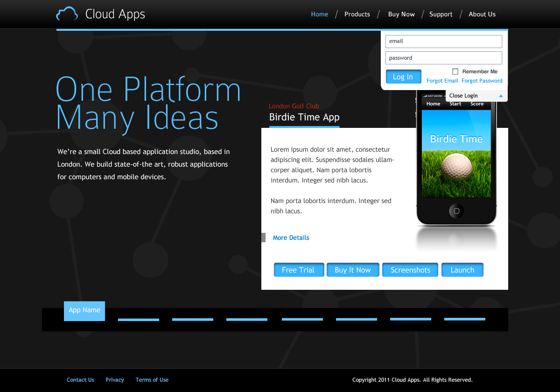This screenshot has height=392, width=560.
Task: Select the Home navigation item
Action: [x=319, y=14]
